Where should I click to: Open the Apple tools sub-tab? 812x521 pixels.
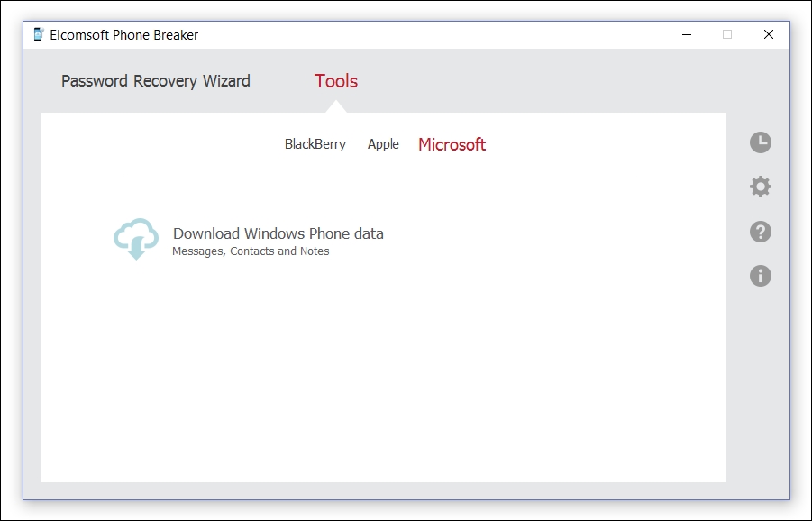[x=383, y=144]
